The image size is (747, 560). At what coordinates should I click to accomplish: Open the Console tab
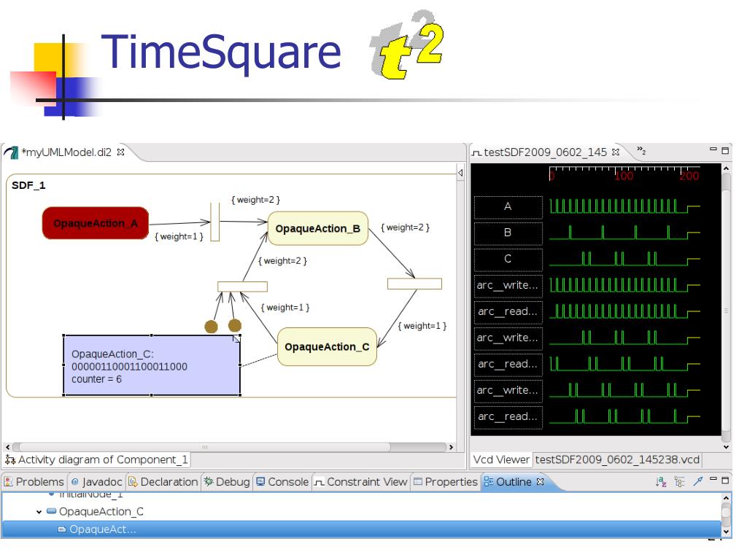[x=282, y=482]
